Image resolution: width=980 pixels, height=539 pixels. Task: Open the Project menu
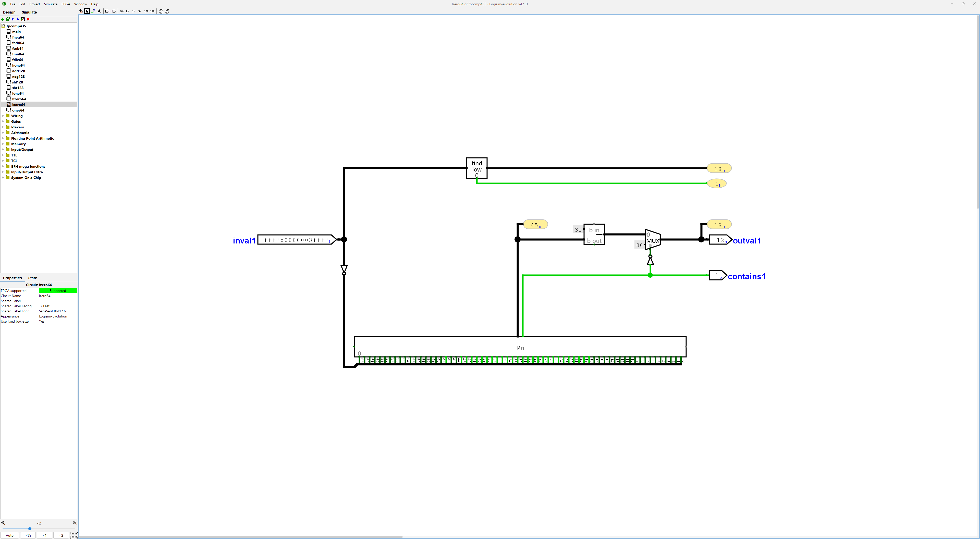pos(35,4)
